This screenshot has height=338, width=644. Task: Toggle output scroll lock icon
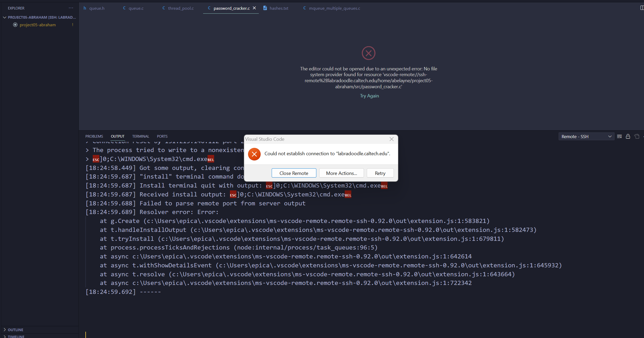tap(628, 136)
